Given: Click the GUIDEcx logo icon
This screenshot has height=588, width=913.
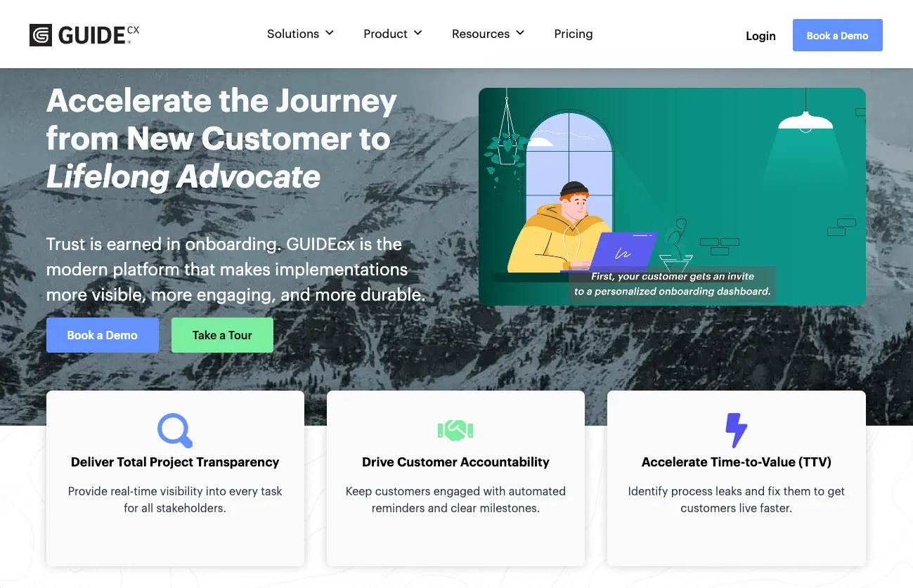Looking at the screenshot, I should coord(41,35).
